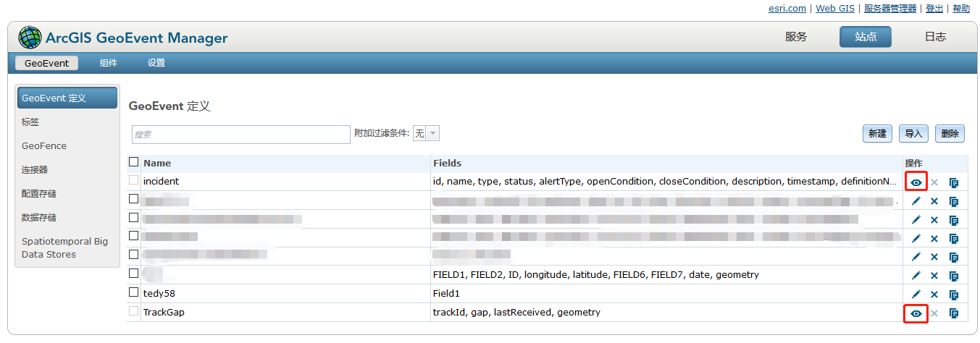Copy the tedy58 definition
980x343 pixels.
pyautogui.click(x=954, y=295)
